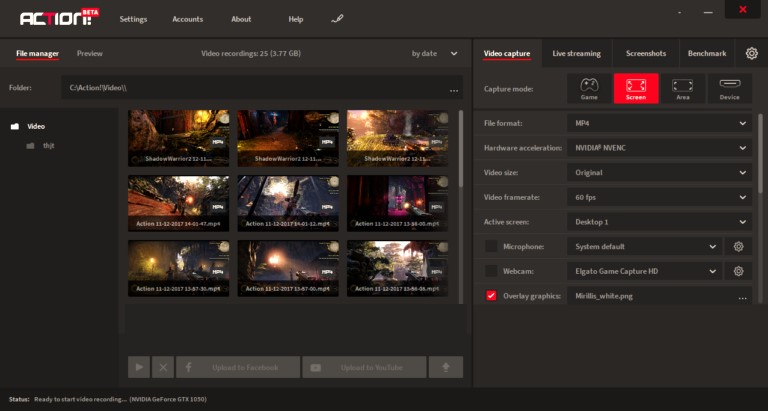Viewport: 768px width, 411px height.
Task: Open the Help menu
Action: point(296,19)
